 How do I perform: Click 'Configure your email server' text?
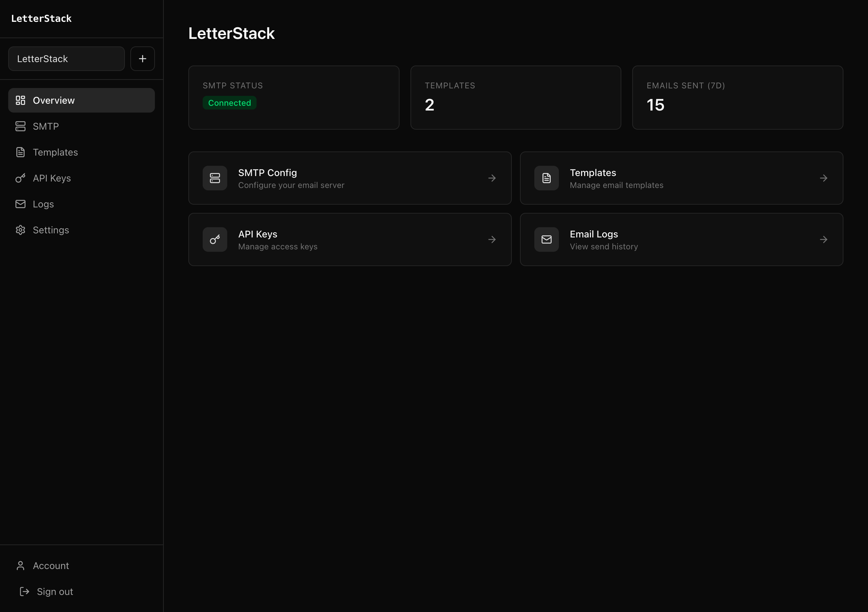coord(291,185)
